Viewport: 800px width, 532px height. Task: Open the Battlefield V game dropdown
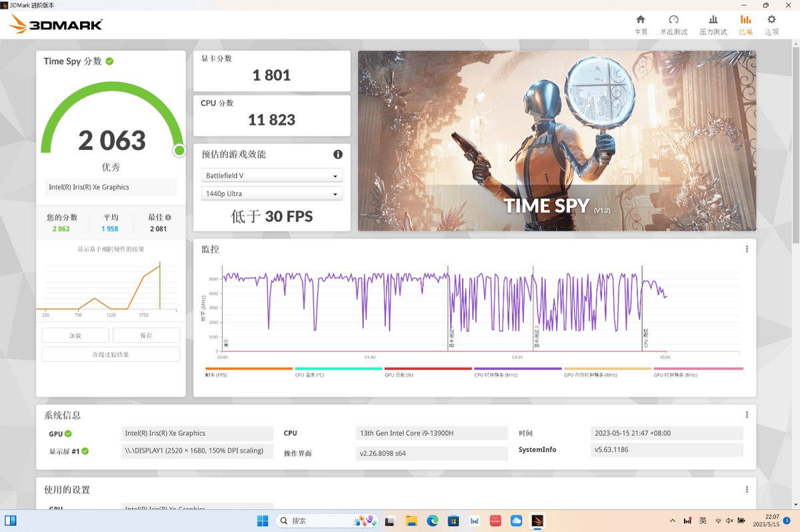[x=272, y=175]
